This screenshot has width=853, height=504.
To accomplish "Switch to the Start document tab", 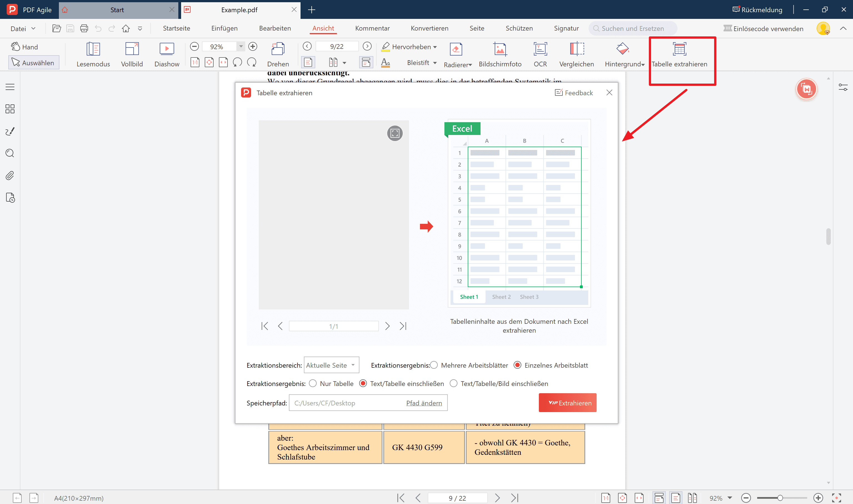I will (x=117, y=10).
